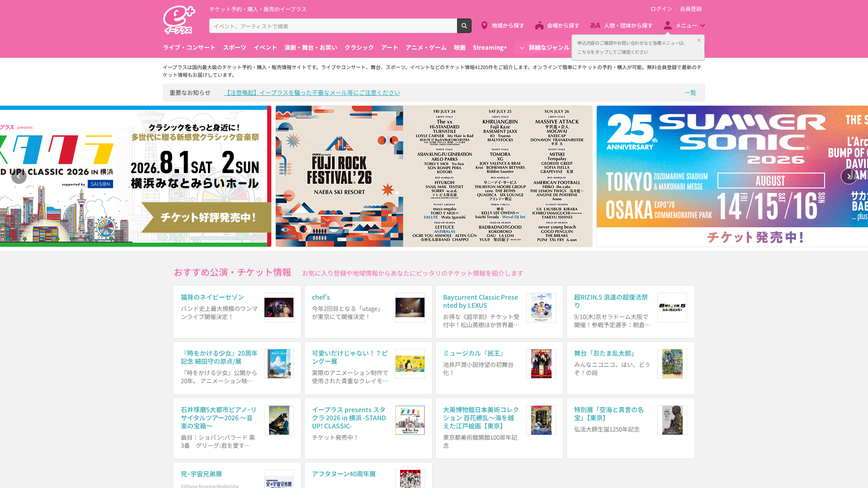Open the アニメ・ゲーム category
The image size is (868, 488).
(x=426, y=47)
